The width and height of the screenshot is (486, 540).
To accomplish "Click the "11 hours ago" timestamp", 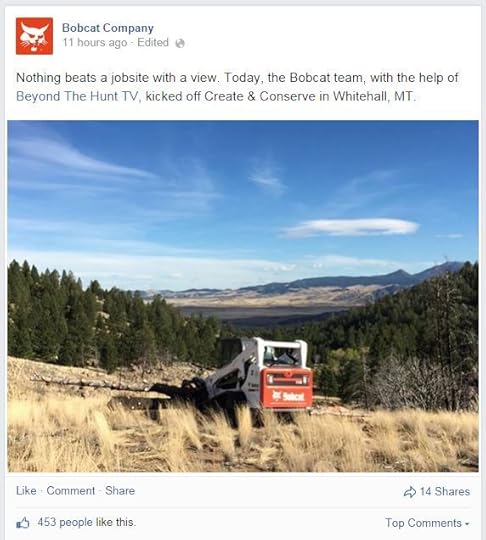I will (x=95, y=43).
